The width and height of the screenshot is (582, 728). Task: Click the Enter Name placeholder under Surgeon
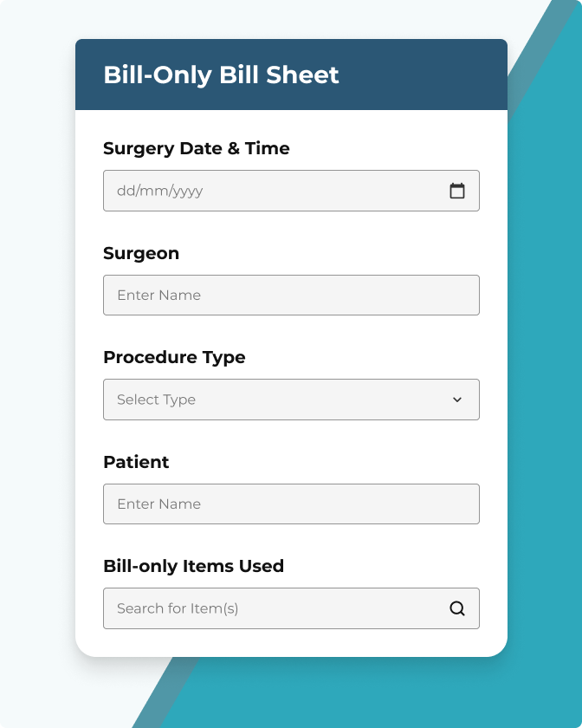pyautogui.click(x=158, y=295)
